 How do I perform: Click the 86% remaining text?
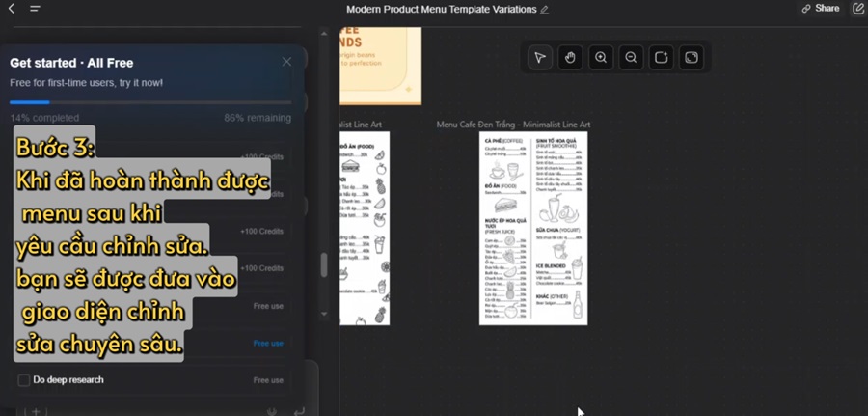[x=258, y=118]
